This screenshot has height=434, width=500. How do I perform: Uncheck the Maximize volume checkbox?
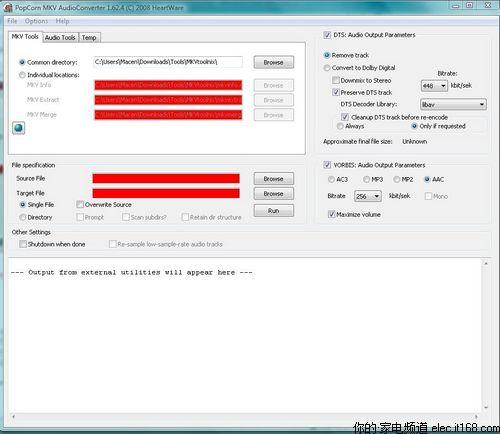click(x=331, y=214)
